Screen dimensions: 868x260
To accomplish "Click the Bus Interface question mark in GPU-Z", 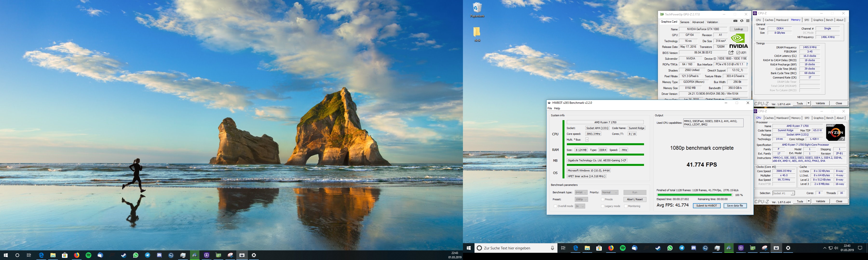I will tap(747, 64).
